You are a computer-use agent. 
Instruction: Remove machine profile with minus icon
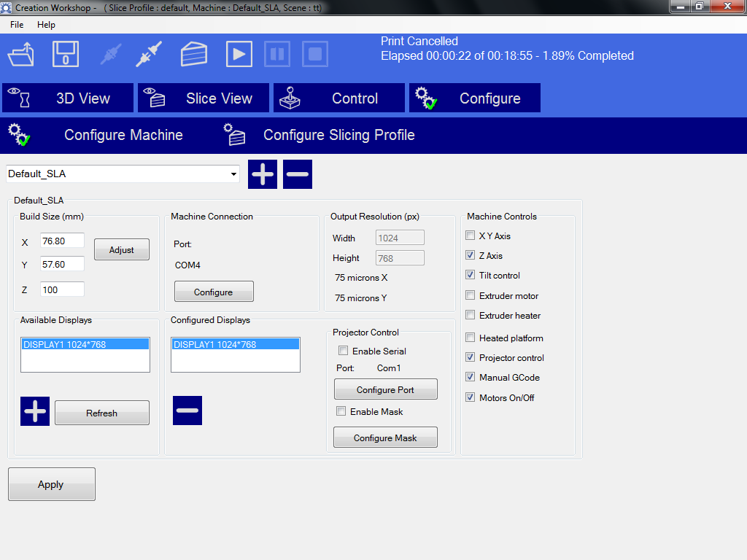[x=298, y=174]
